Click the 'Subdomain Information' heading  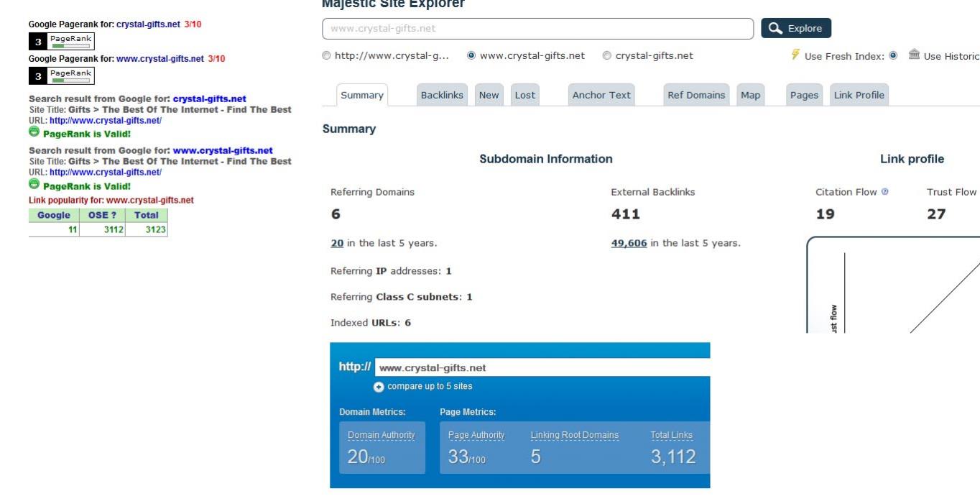pyautogui.click(x=546, y=159)
